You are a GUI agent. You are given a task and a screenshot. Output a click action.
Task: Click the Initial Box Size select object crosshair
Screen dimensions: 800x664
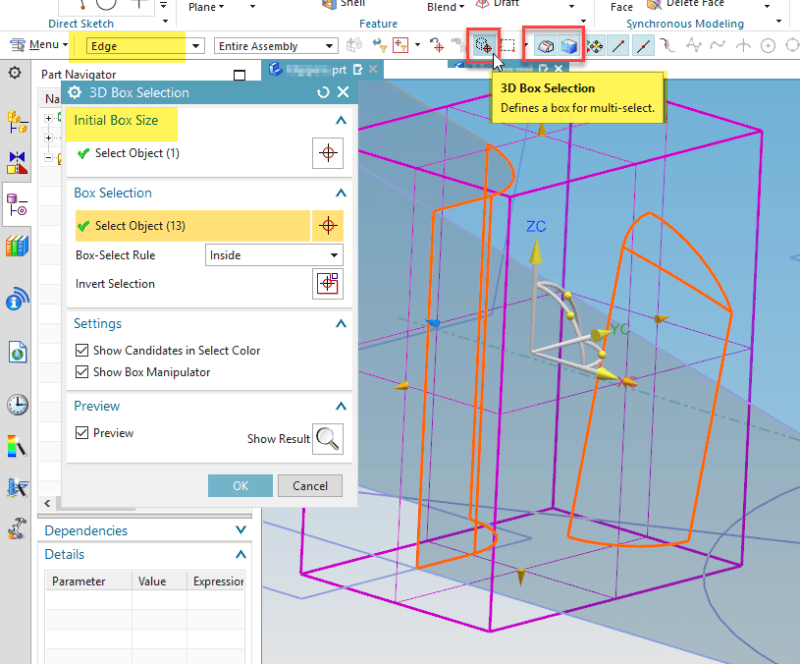(328, 153)
